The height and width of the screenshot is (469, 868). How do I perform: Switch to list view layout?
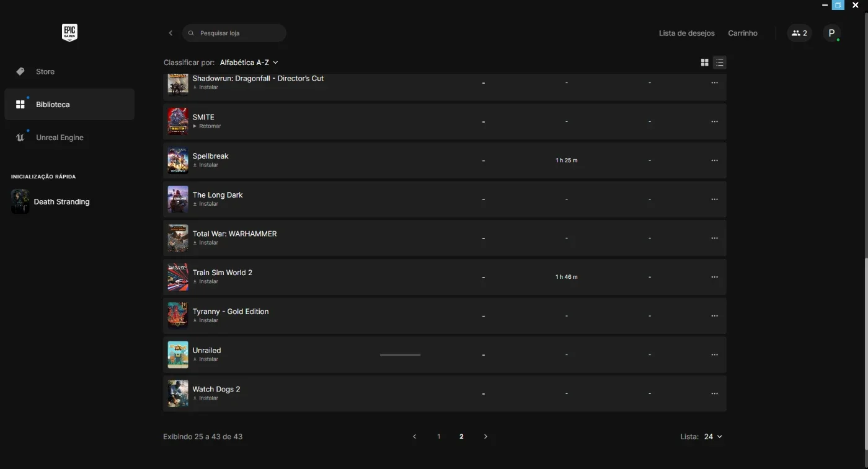pyautogui.click(x=719, y=63)
